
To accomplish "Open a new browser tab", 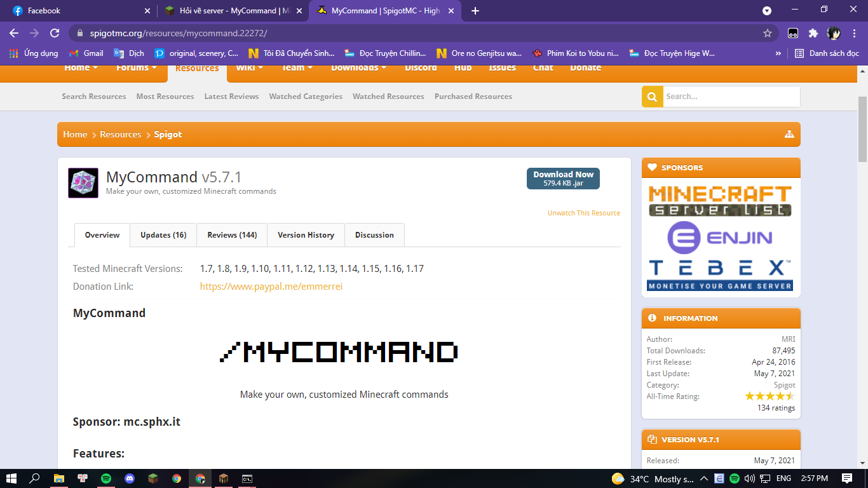I will [475, 11].
